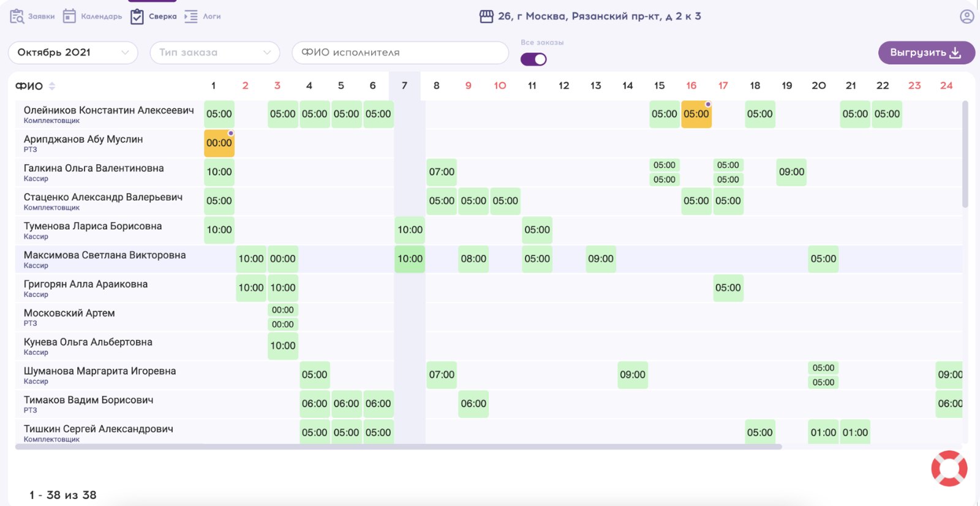
Task: Open the Заявки section icon
Action: (x=17, y=17)
